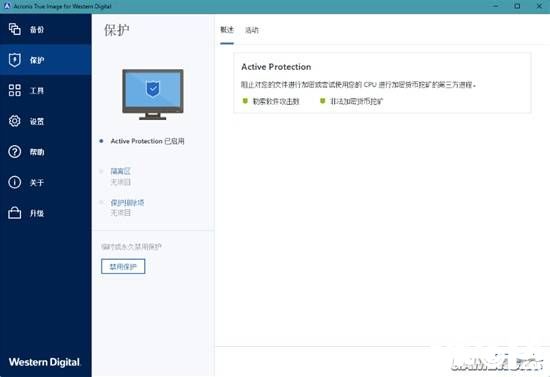The height and width of the screenshot is (377, 550).
Task: Click the ransomware attacks green indicator
Action: (x=245, y=101)
